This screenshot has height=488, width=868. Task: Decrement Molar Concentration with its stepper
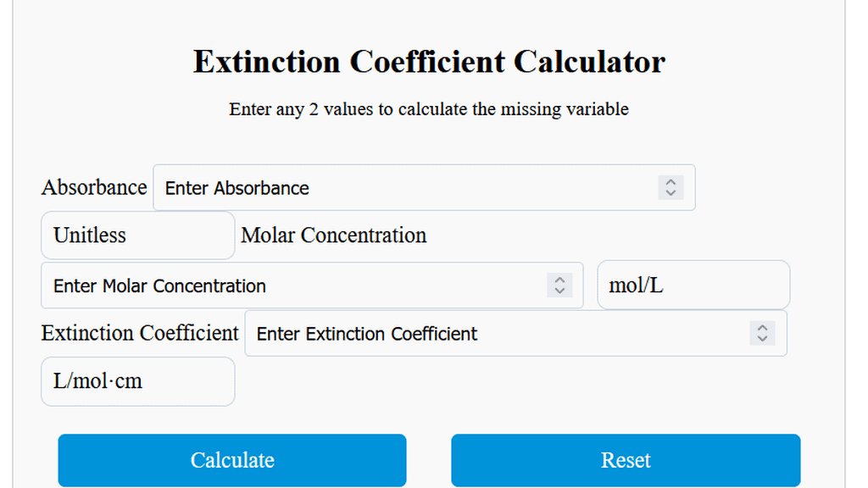point(559,290)
